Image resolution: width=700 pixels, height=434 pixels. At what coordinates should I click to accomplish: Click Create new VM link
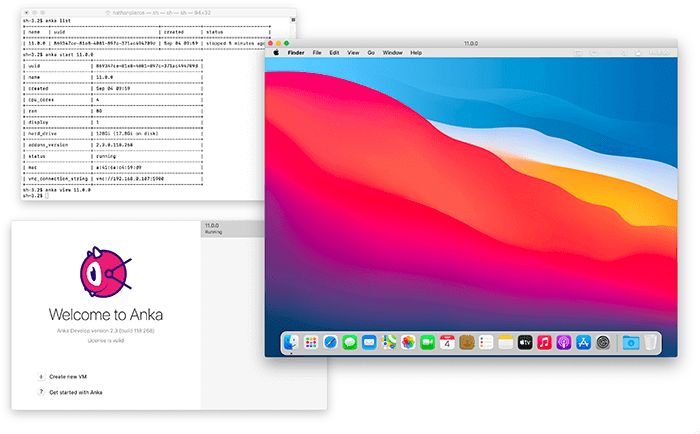(x=68, y=377)
